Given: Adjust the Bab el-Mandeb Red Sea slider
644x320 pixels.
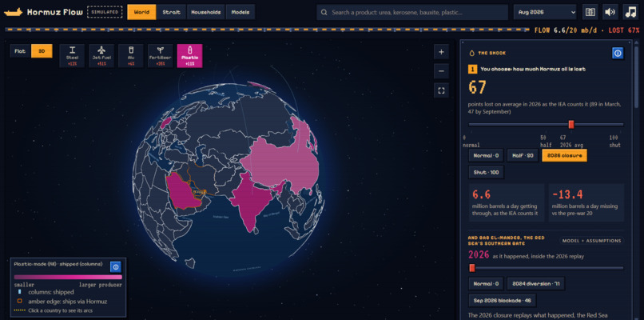Looking at the screenshot, I should (546, 268).
